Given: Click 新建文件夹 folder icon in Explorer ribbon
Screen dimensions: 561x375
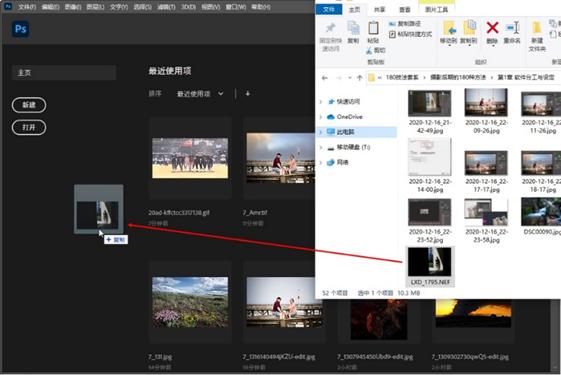Looking at the screenshot, I should pos(536,28).
